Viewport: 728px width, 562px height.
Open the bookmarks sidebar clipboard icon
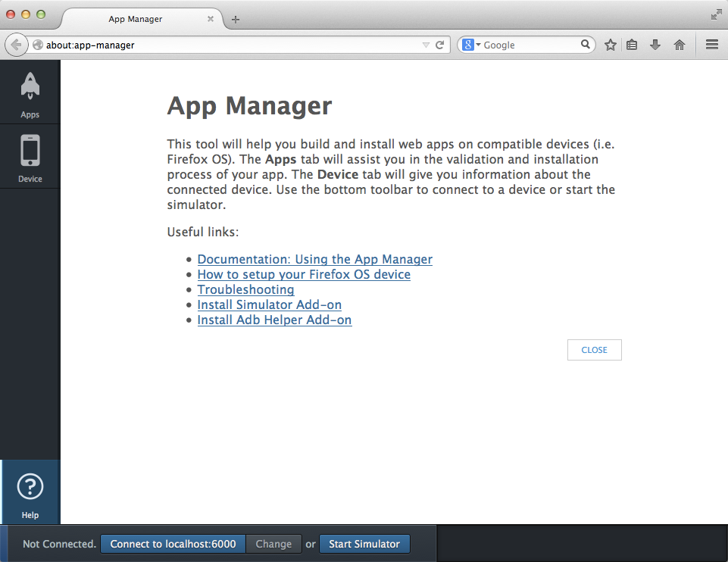tap(632, 45)
